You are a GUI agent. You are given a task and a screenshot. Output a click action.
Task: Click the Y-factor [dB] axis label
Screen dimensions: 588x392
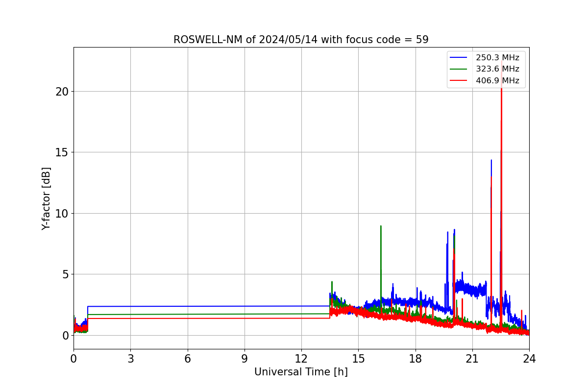[x=46, y=198]
